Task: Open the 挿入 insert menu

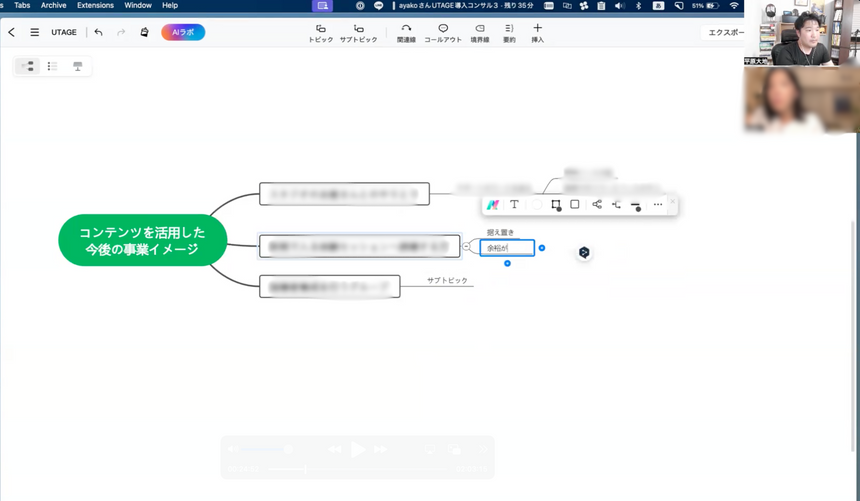Action: tap(537, 32)
